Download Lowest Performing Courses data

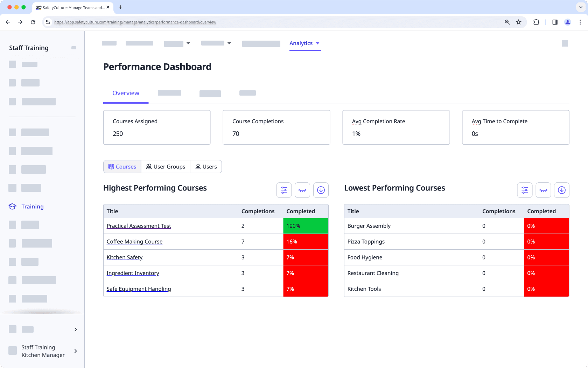click(561, 190)
